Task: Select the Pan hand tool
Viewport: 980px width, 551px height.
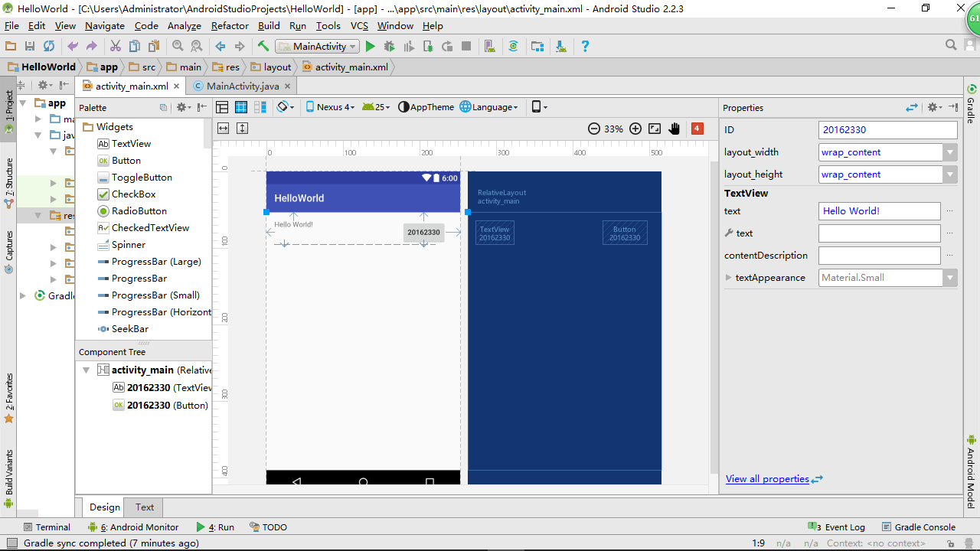Action: [x=675, y=129]
